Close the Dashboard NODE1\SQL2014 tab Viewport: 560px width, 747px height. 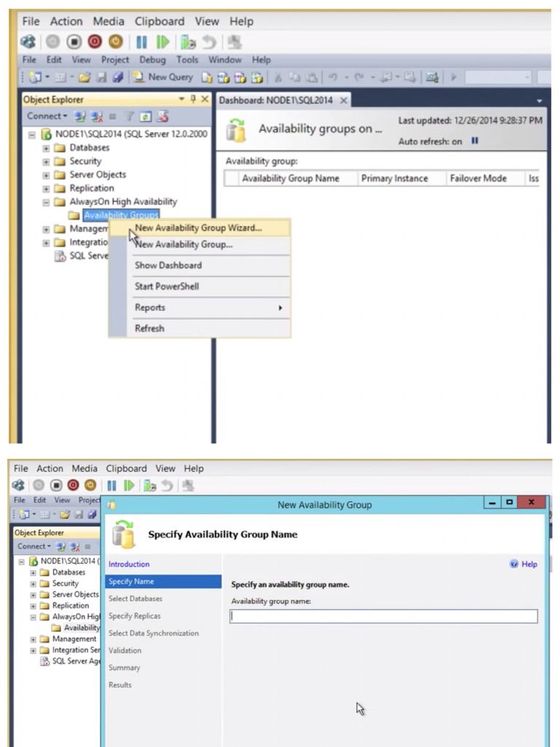point(343,101)
